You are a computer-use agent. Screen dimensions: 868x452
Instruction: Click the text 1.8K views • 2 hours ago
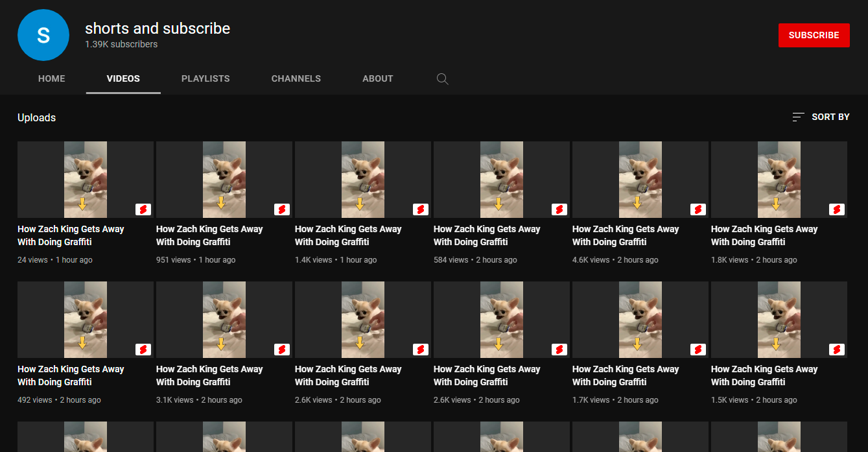pos(754,260)
